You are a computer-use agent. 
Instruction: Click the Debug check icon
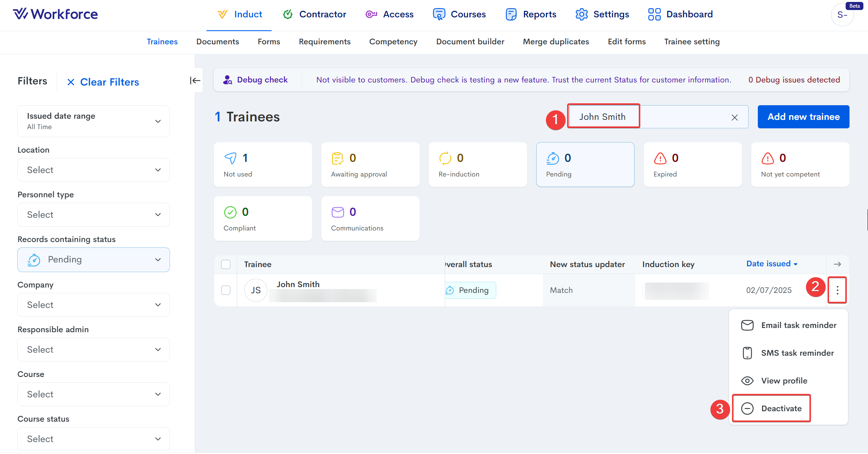point(228,80)
